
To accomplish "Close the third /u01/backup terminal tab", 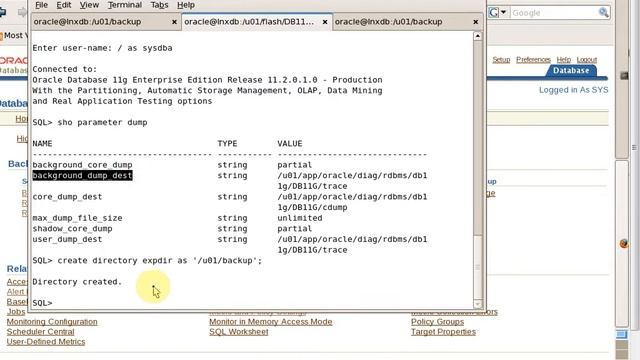I will click(x=476, y=22).
